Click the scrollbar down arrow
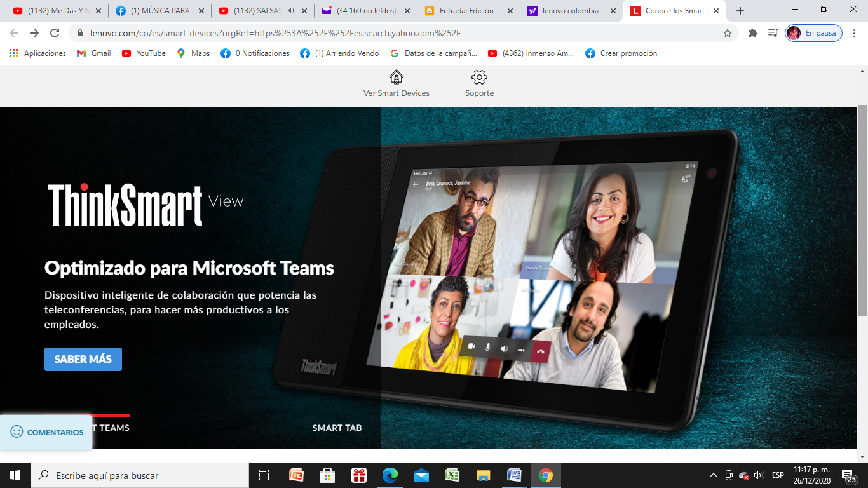This screenshot has width=868, height=488. (x=862, y=457)
